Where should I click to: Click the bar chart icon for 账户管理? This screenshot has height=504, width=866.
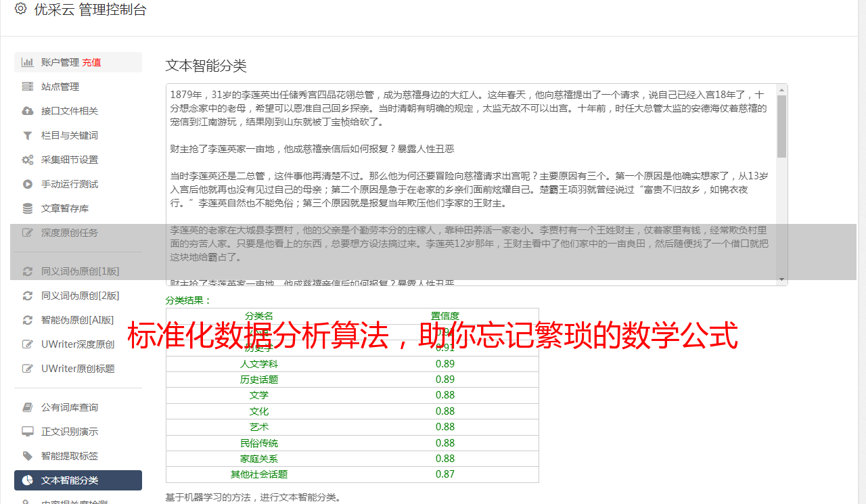coord(28,62)
